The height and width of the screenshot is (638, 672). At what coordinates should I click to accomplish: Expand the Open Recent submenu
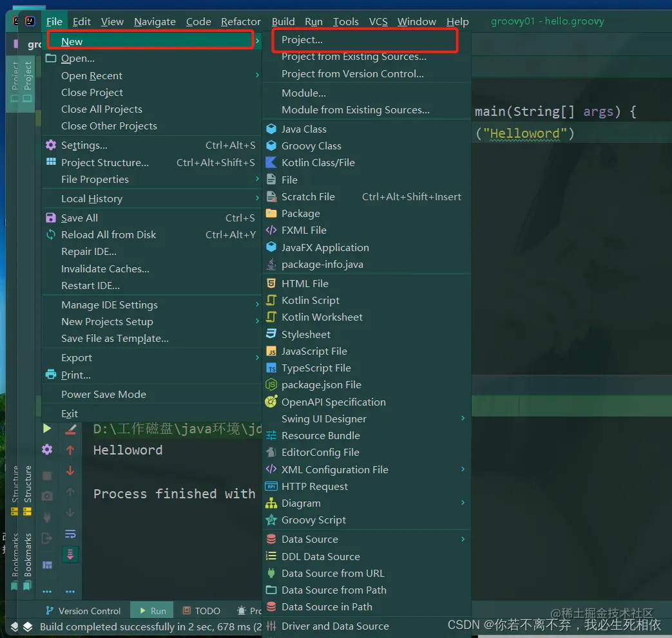[257, 75]
